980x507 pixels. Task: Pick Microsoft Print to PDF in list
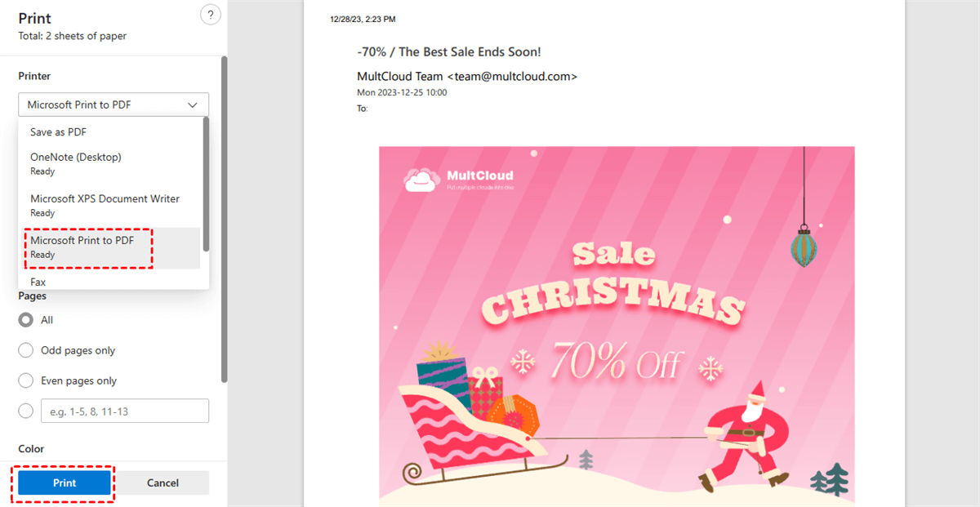click(x=109, y=247)
